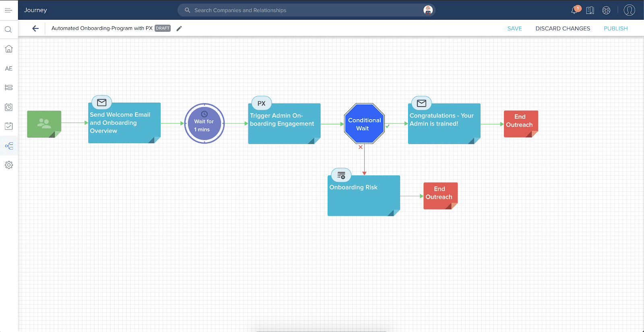Select the Conditional Wait octagon node
The height and width of the screenshot is (332, 644).
click(364, 124)
